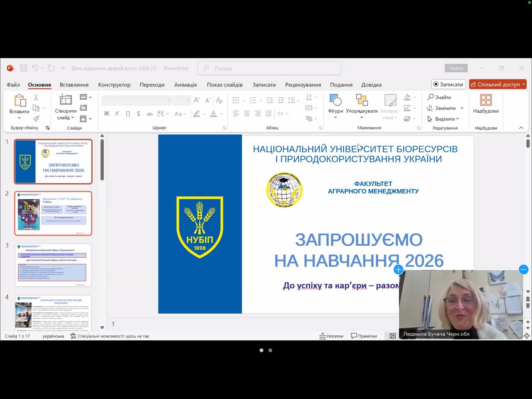Screen dimensions: 532x399
Task: Toggle bold (Ж) formatting
Action: (x=106, y=113)
